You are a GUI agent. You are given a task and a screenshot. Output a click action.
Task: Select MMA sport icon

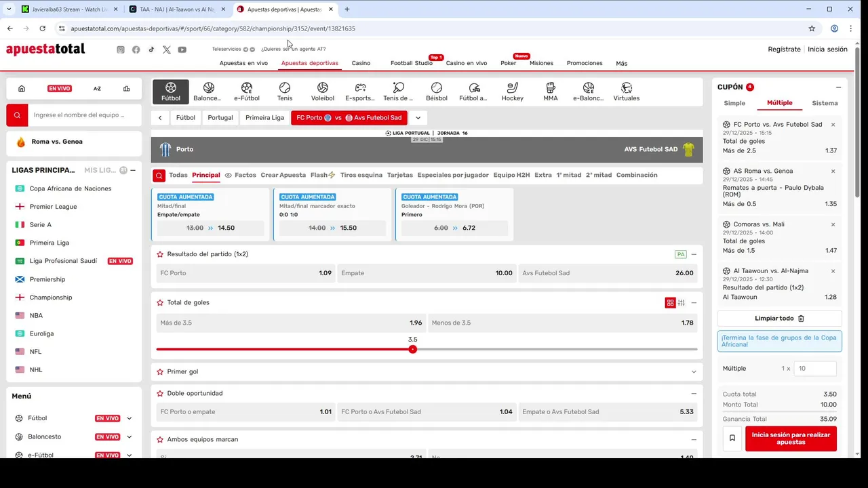tap(551, 92)
